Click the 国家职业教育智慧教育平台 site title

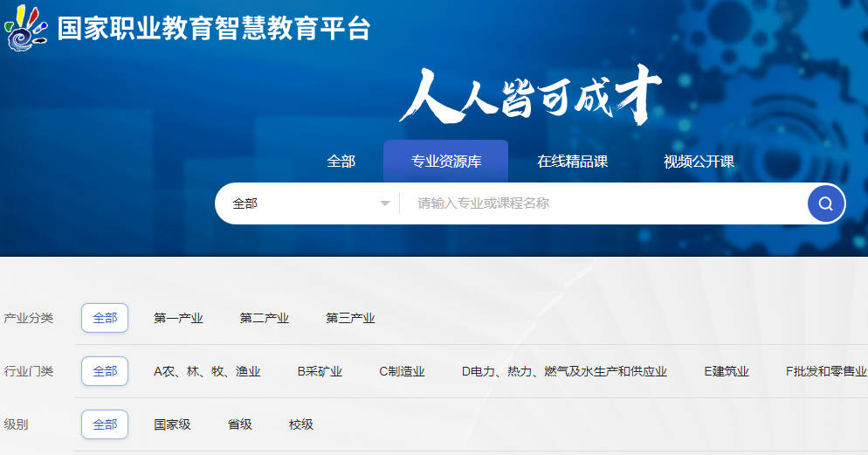coord(214,28)
